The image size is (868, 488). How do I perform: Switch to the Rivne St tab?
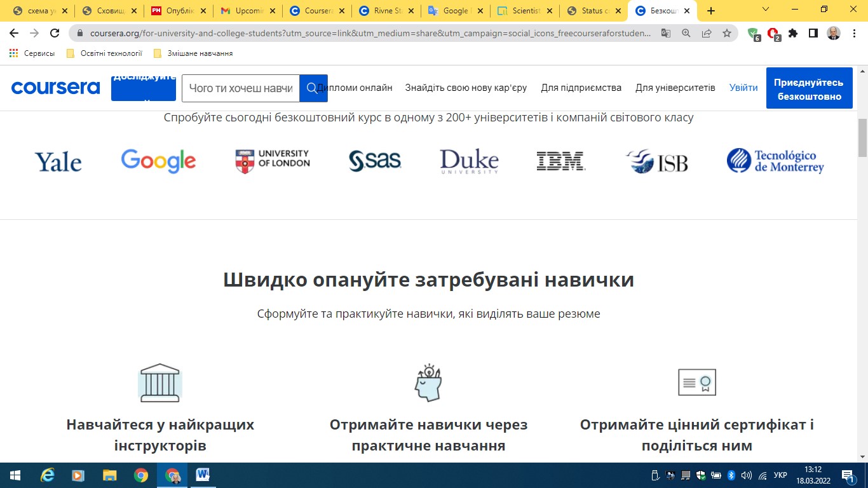[385, 11]
